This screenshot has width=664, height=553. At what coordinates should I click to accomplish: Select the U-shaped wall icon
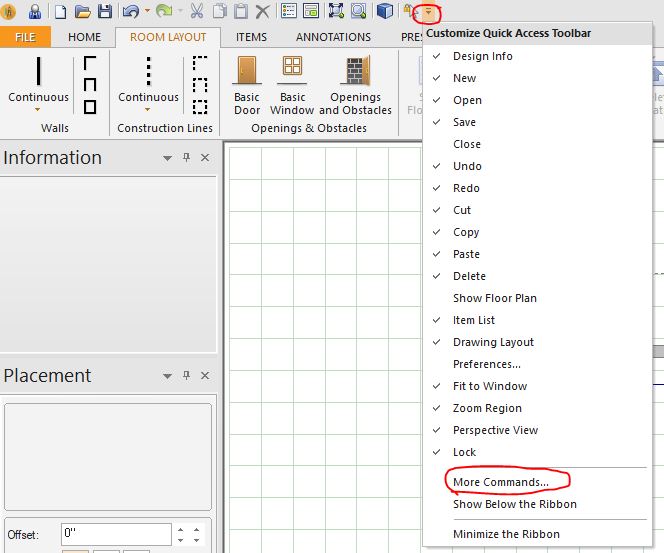[90, 85]
